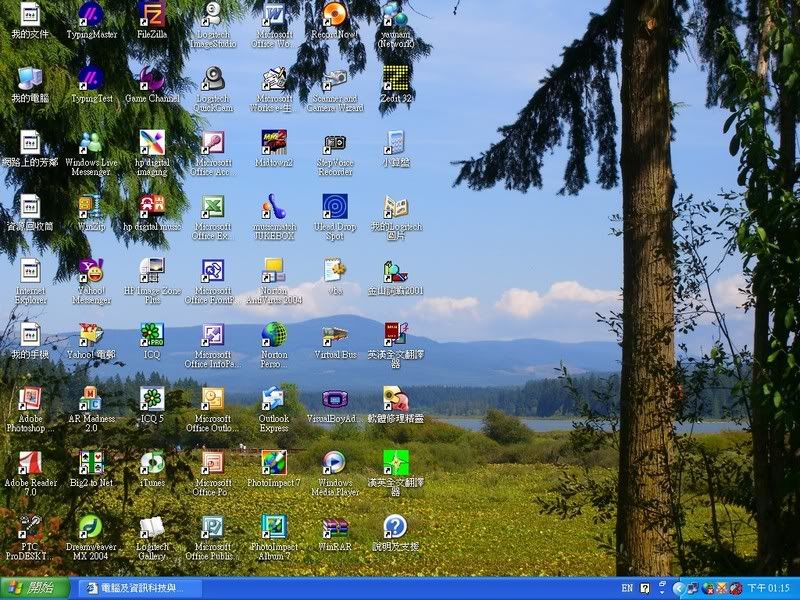800x600 pixels.
Task: Click the 軟體修理精靈 icon
Action: (x=396, y=398)
